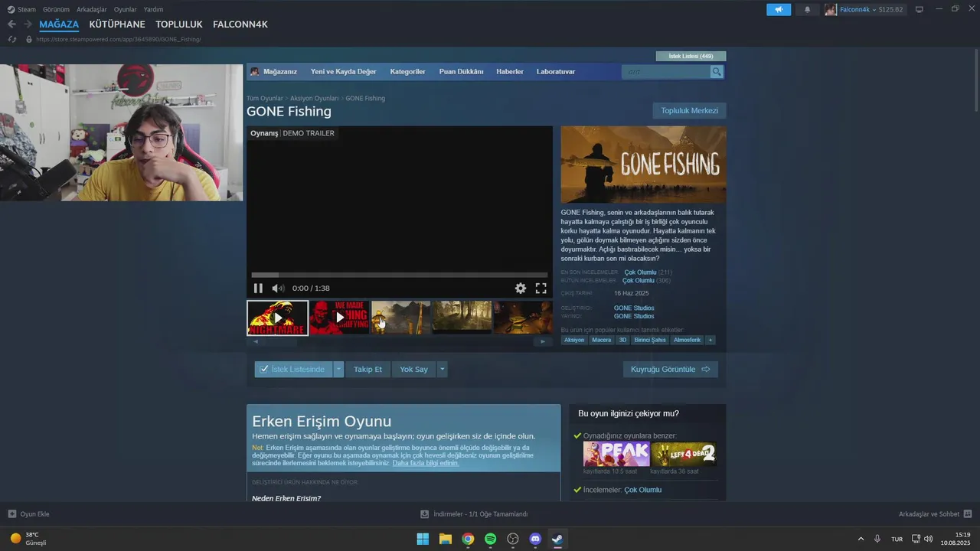Screen dimensions: 980x551
Task: Expand the Yok Say dropdown arrow
Action: click(x=442, y=370)
